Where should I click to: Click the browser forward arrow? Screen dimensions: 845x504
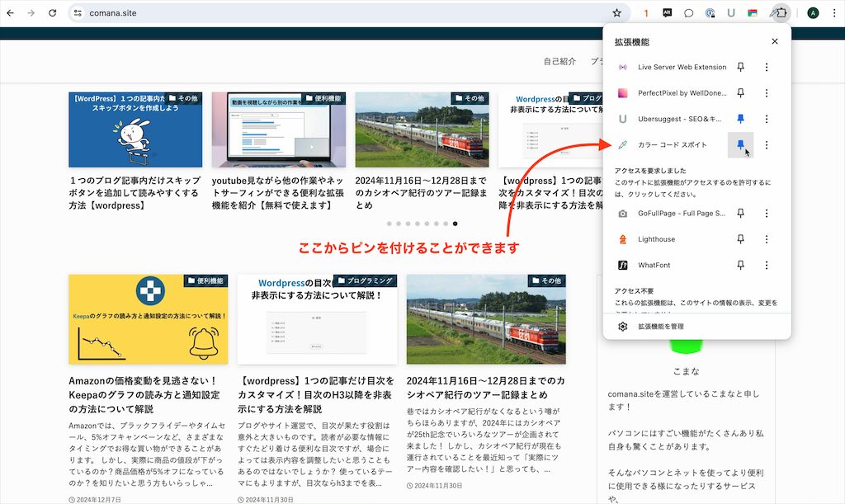(31, 13)
